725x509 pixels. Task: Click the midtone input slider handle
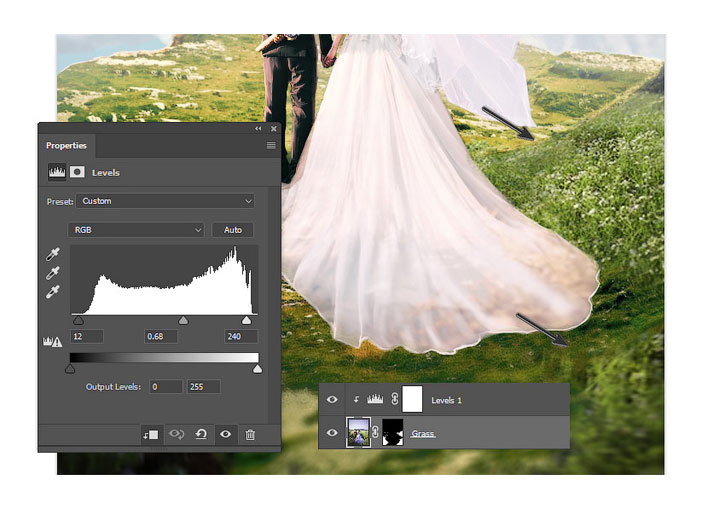[184, 320]
